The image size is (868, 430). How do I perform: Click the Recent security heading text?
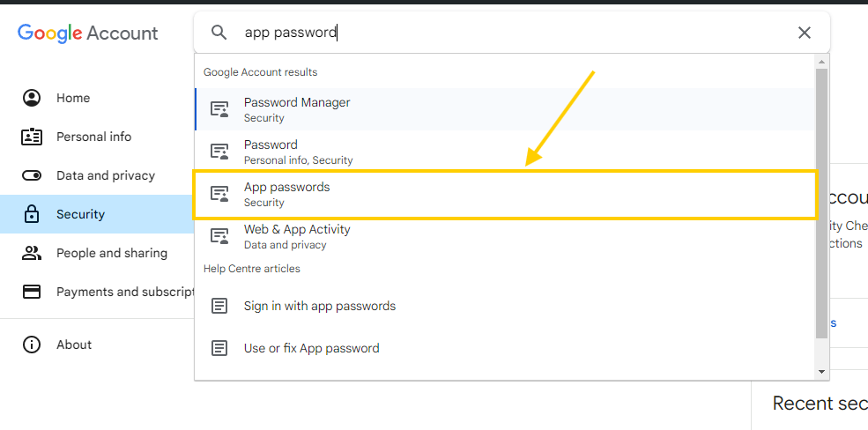[x=820, y=404]
